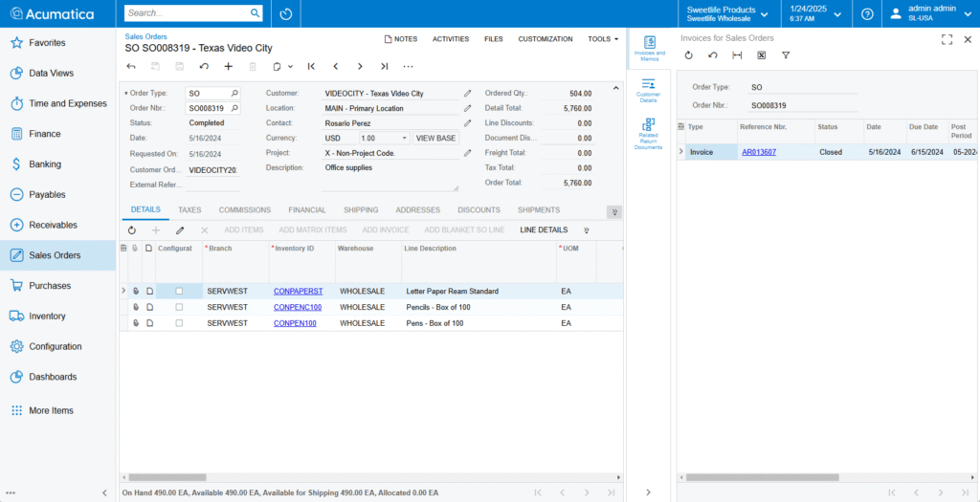Click the help question mark icon
Screen dimensions: 980x502
click(866, 14)
